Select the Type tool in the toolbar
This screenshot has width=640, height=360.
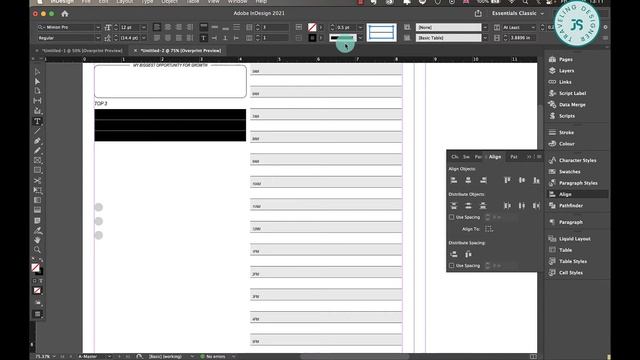tap(37, 121)
